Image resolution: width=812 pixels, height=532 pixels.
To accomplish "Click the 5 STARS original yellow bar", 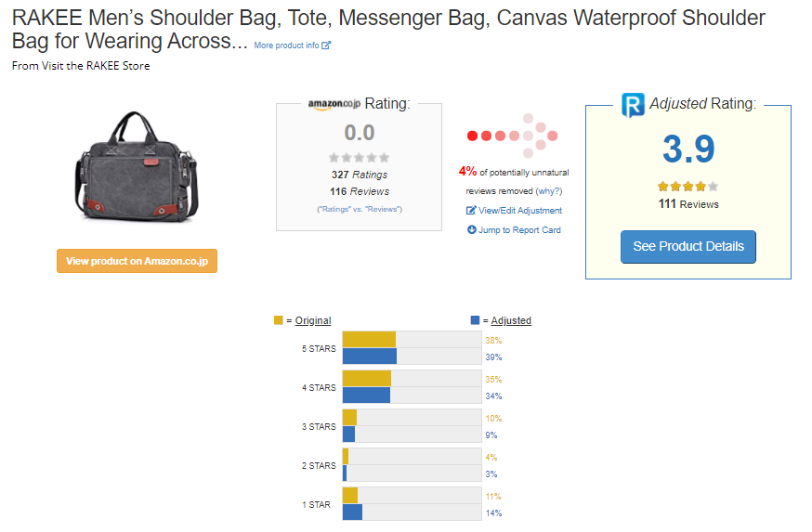I will [369, 340].
